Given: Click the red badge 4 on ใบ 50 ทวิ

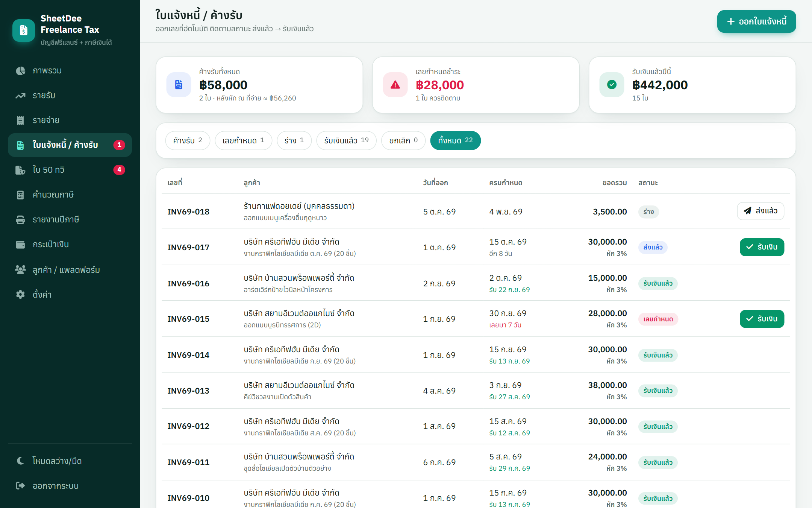Looking at the screenshot, I should click(119, 170).
